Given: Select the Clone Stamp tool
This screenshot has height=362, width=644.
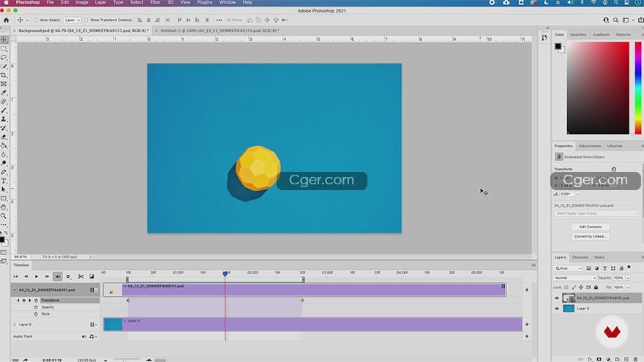Looking at the screenshot, I should (4, 119).
